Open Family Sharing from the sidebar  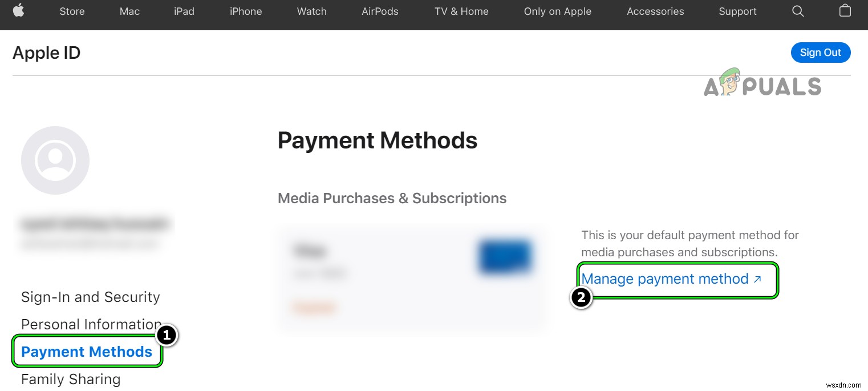(x=70, y=378)
